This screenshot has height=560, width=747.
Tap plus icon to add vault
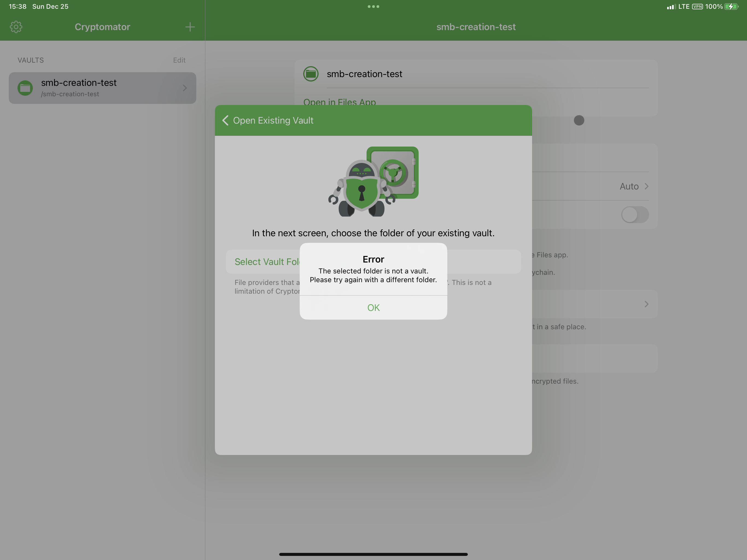pyautogui.click(x=190, y=27)
